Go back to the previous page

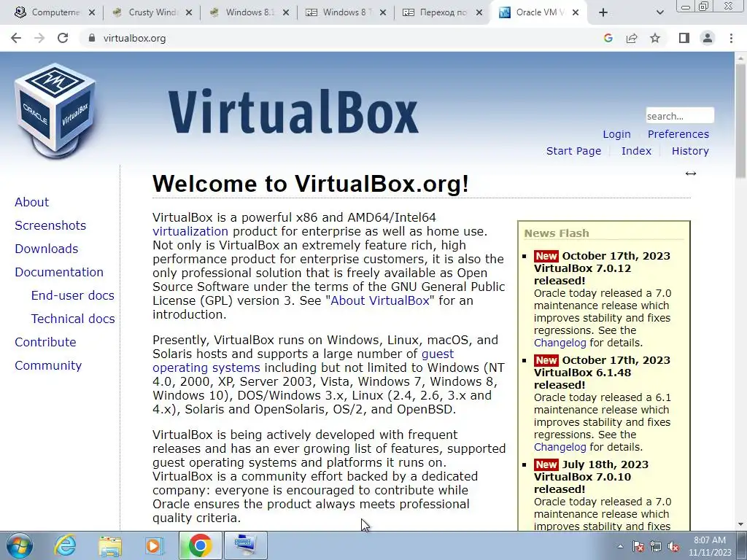pyautogui.click(x=16, y=38)
